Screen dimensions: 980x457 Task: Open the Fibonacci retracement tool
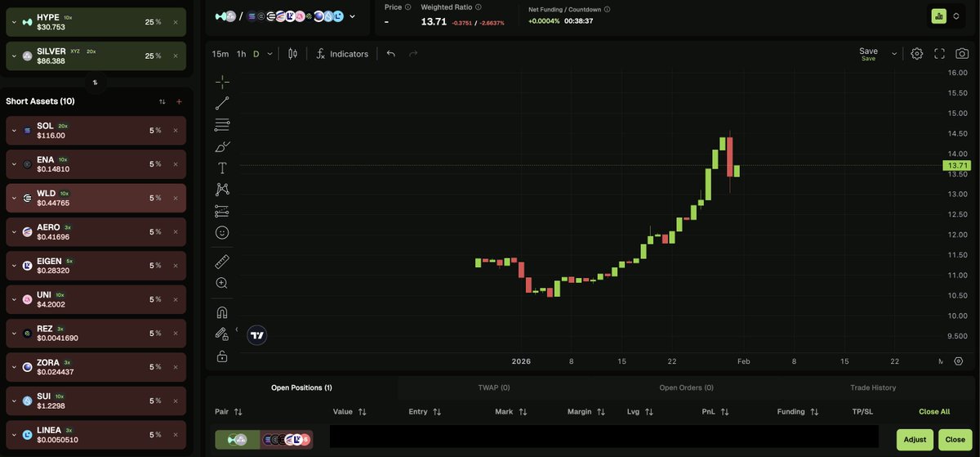(222, 125)
